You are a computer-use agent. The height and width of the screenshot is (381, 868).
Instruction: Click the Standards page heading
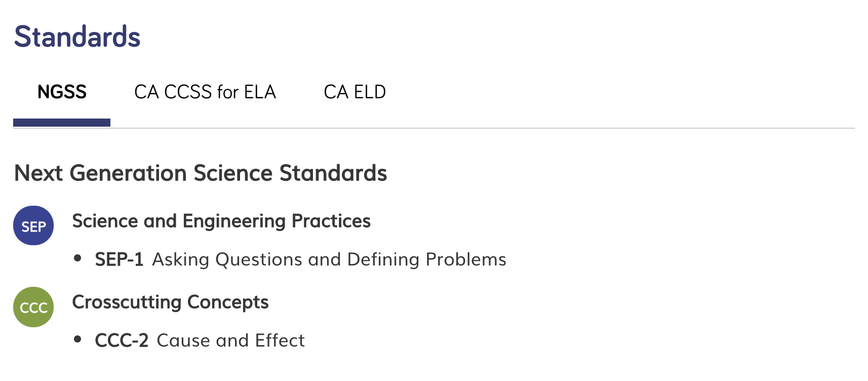tap(77, 37)
